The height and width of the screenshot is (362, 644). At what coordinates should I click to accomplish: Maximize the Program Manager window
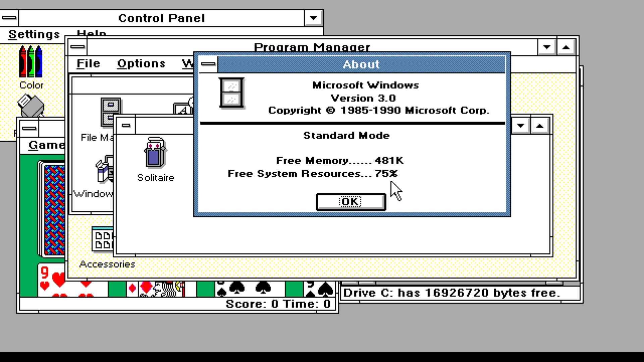coord(566,47)
